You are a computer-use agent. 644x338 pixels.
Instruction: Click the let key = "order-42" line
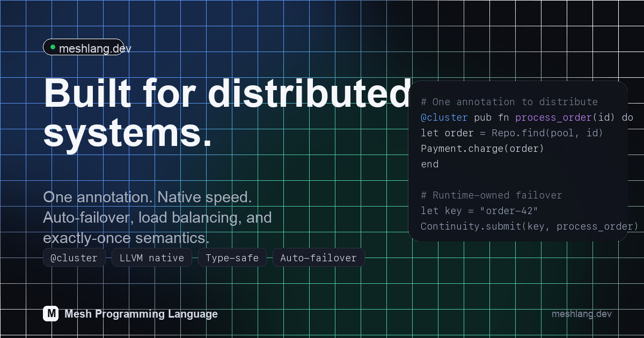[x=479, y=211]
